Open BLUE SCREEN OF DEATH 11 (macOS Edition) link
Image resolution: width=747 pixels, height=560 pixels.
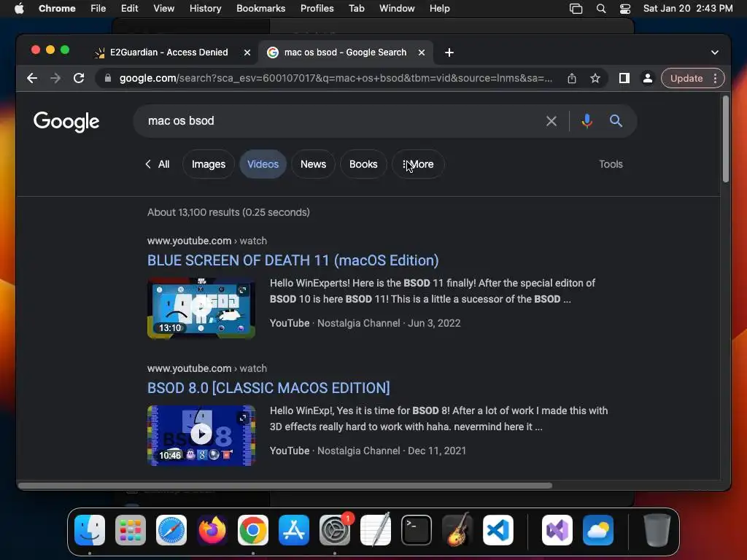tap(293, 260)
